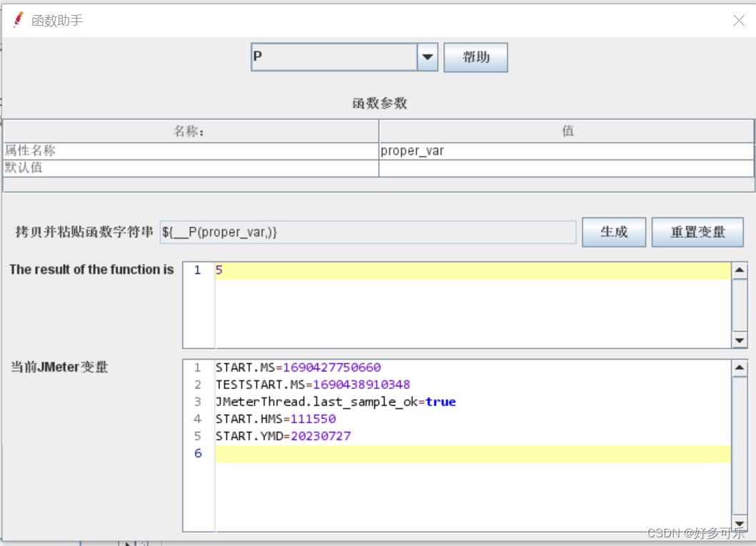
Task: Click the 拷贝并粘贴函数字符串 label
Action: tap(84, 232)
